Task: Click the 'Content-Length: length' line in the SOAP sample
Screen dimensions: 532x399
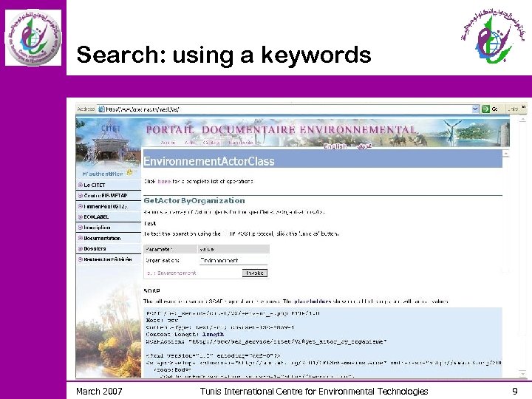Action: (x=185, y=334)
